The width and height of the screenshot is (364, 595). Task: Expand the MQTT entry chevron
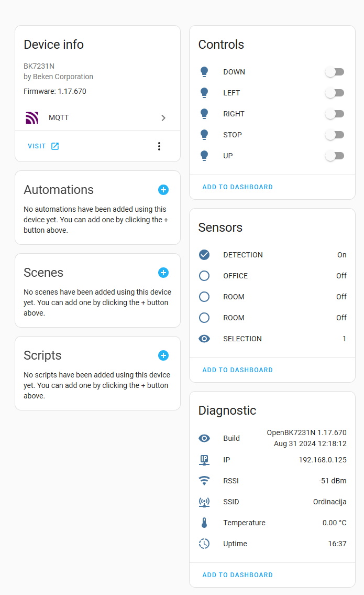point(163,118)
